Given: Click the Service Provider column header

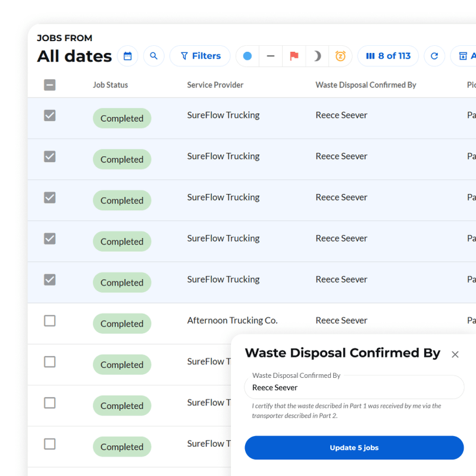Looking at the screenshot, I should [215, 85].
